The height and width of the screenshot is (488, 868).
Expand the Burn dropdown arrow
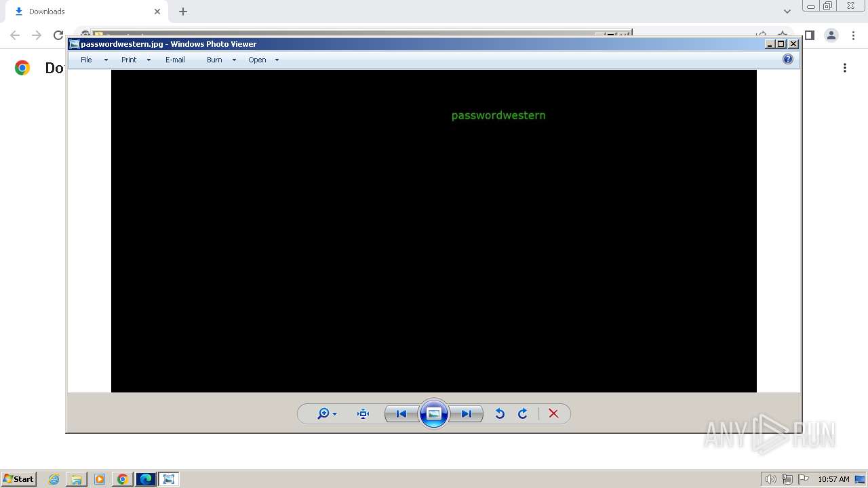[x=234, y=60]
